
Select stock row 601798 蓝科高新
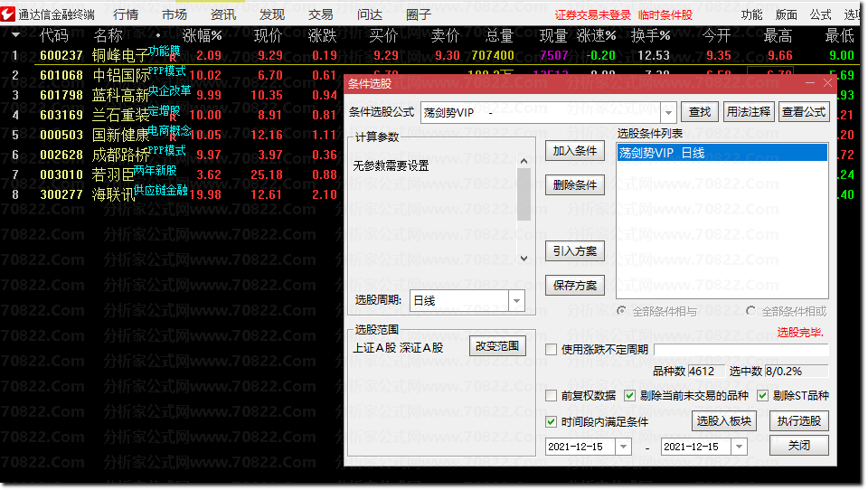pos(172,95)
